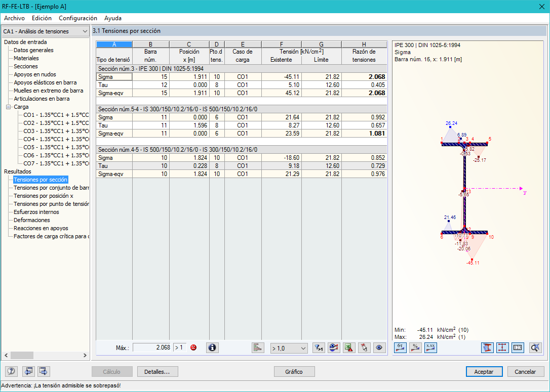Open Deformaciones results
This screenshot has height=392, width=550.
(x=32, y=220)
